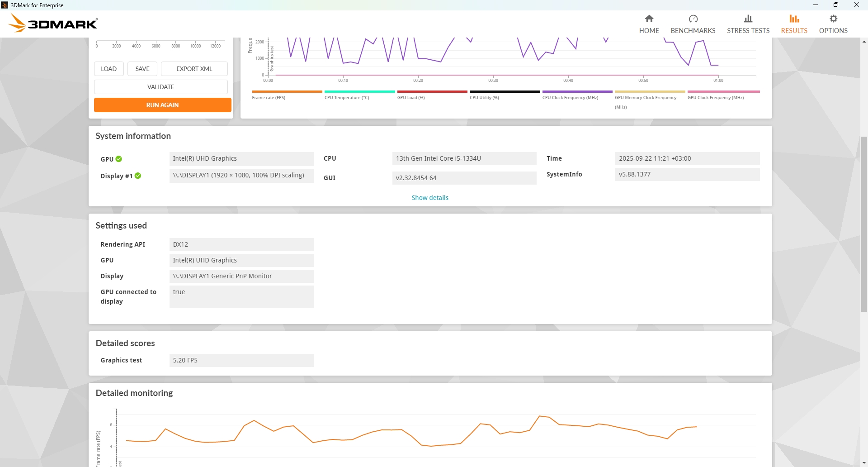Image resolution: width=868 pixels, height=467 pixels.
Task: Click the green check beside GPU
Action: [119, 159]
